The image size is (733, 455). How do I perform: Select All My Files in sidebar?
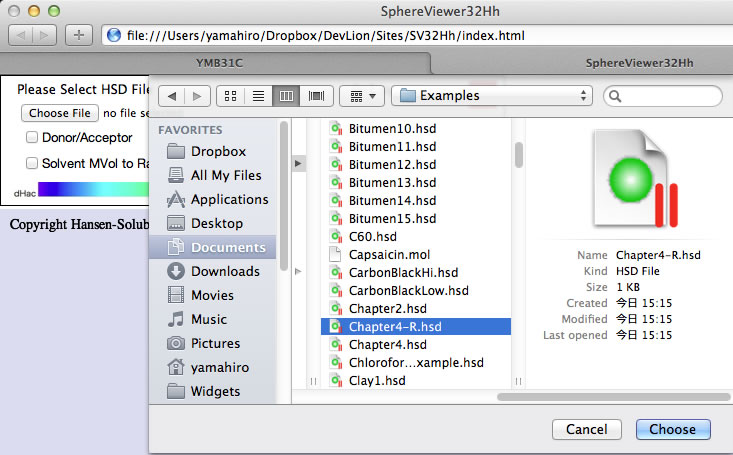[x=214, y=175]
